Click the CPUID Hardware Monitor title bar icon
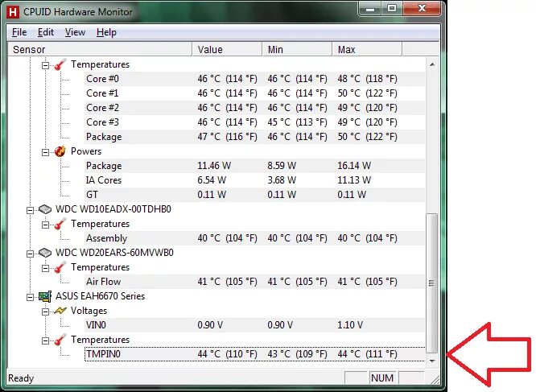This screenshot has width=536, height=392. click(13, 12)
